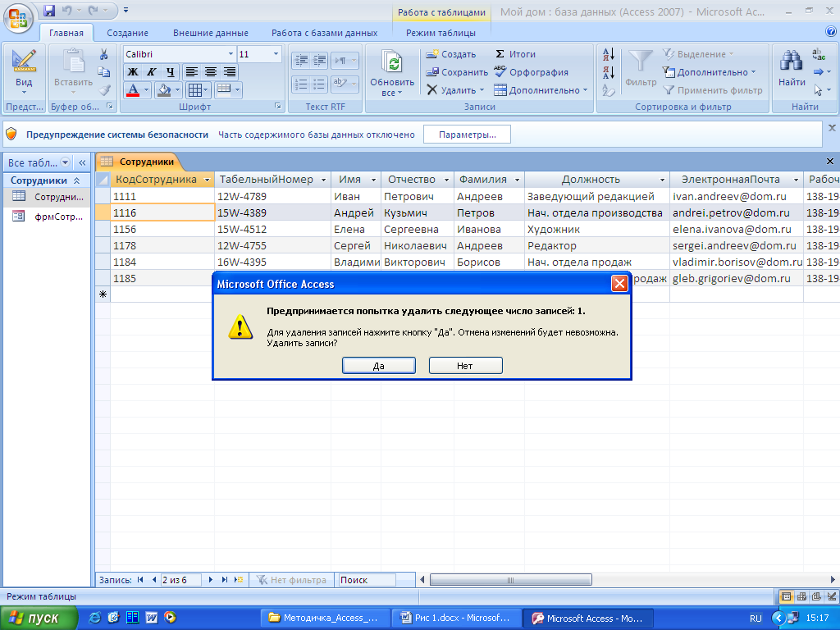
Task: Jump to first record arrow
Action: pyautogui.click(x=140, y=580)
